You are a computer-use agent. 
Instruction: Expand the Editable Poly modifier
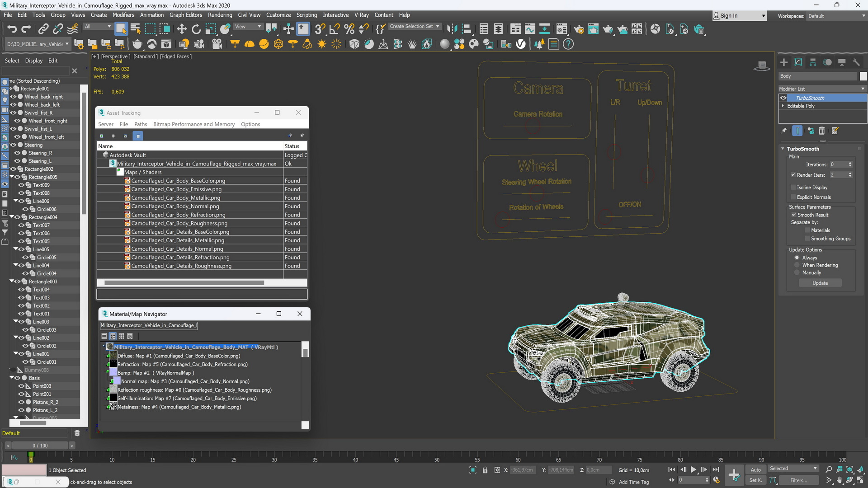[x=783, y=106]
